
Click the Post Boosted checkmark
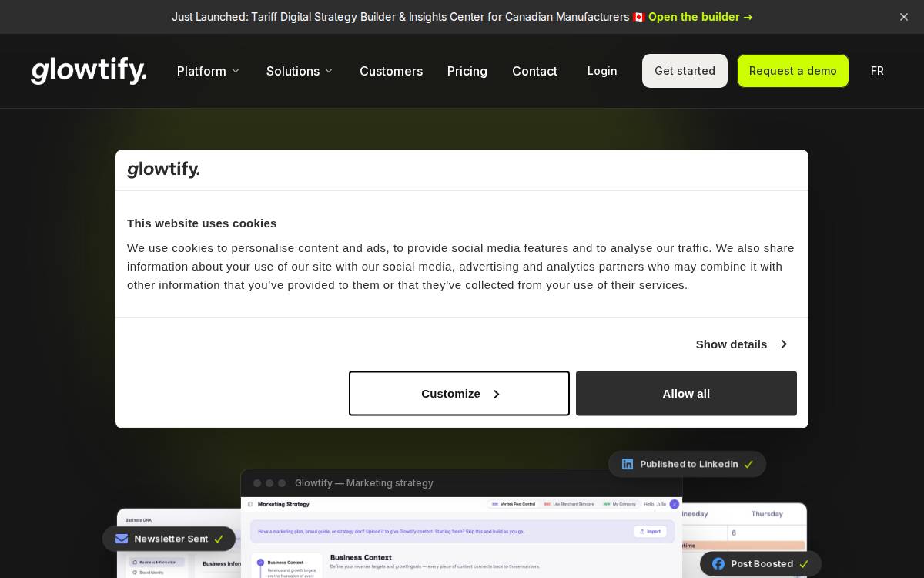coord(804,564)
